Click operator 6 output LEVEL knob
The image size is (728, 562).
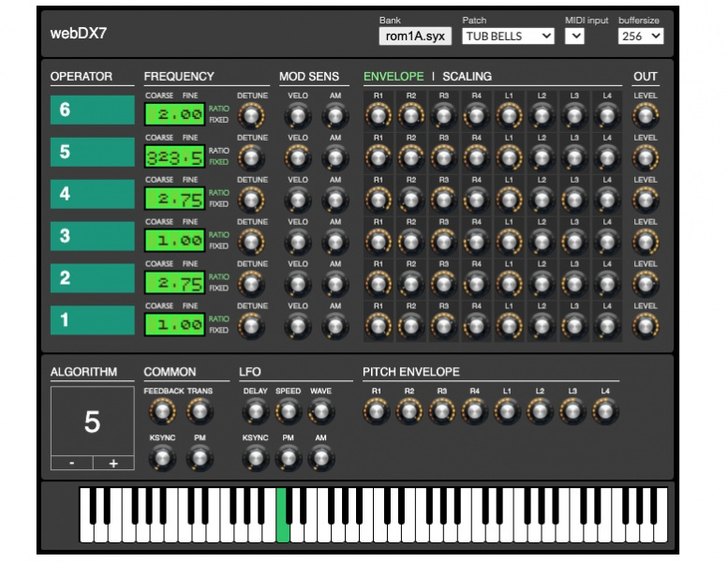646,115
